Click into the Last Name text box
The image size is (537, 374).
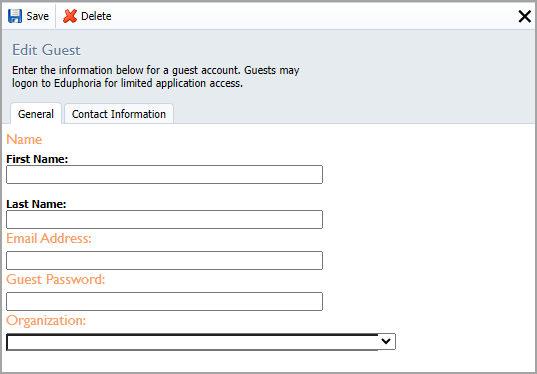pos(164,219)
